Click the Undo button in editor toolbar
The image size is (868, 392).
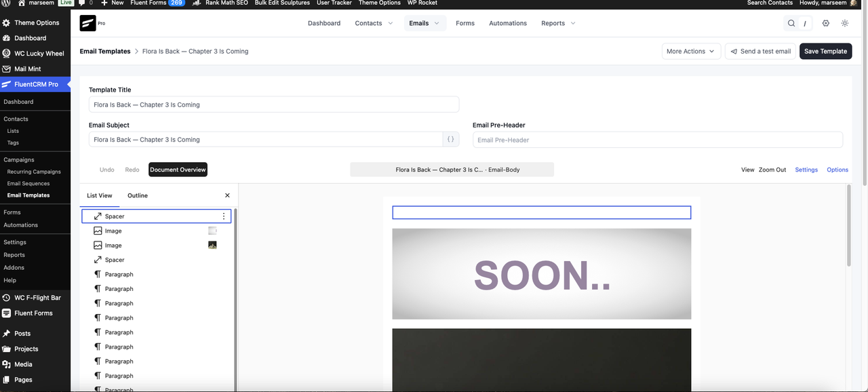click(x=107, y=170)
